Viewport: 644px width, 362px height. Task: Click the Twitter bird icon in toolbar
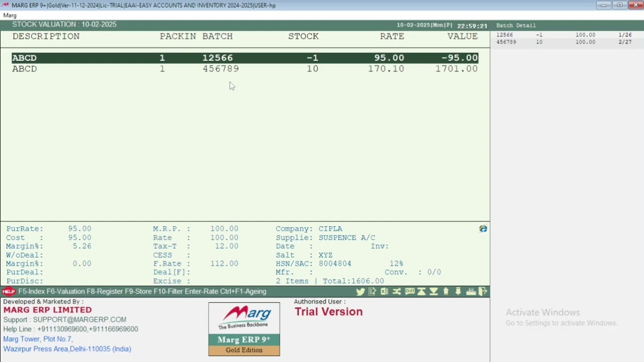click(x=360, y=292)
